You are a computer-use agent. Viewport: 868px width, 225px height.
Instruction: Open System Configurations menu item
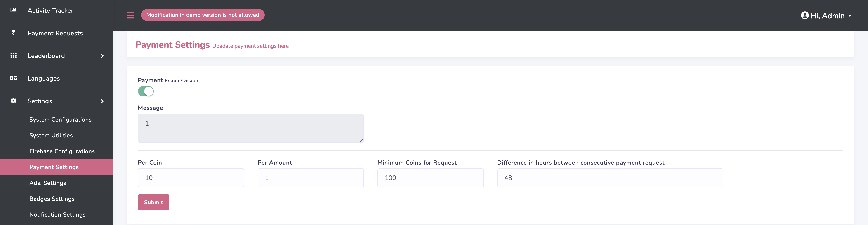(x=60, y=120)
